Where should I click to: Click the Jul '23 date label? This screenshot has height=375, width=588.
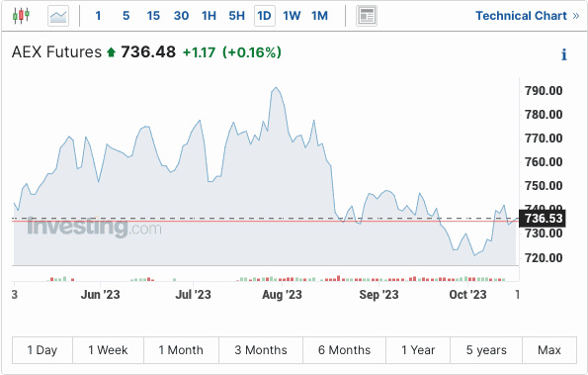click(x=193, y=295)
